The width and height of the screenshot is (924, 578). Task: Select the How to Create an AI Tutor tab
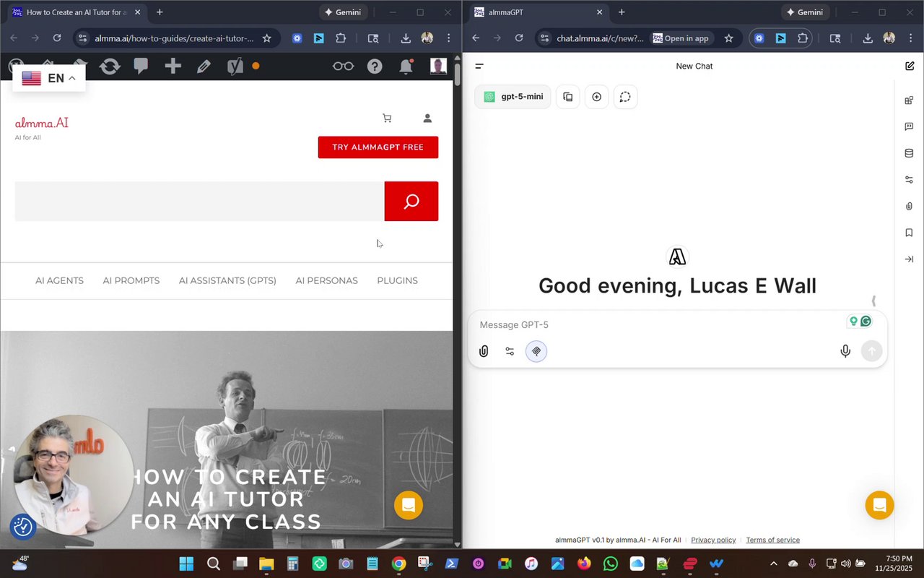point(76,12)
